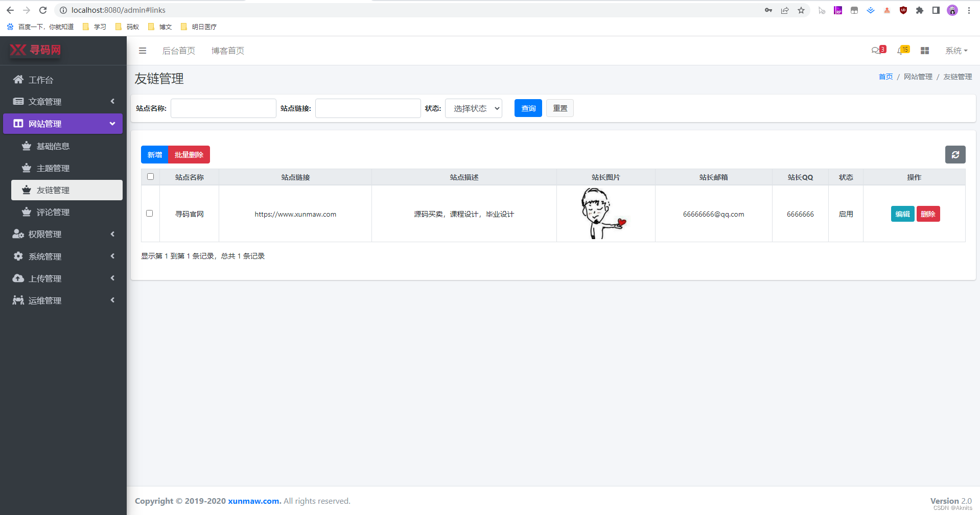
Task: Select all rows with header checkbox
Action: click(x=150, y=177)
